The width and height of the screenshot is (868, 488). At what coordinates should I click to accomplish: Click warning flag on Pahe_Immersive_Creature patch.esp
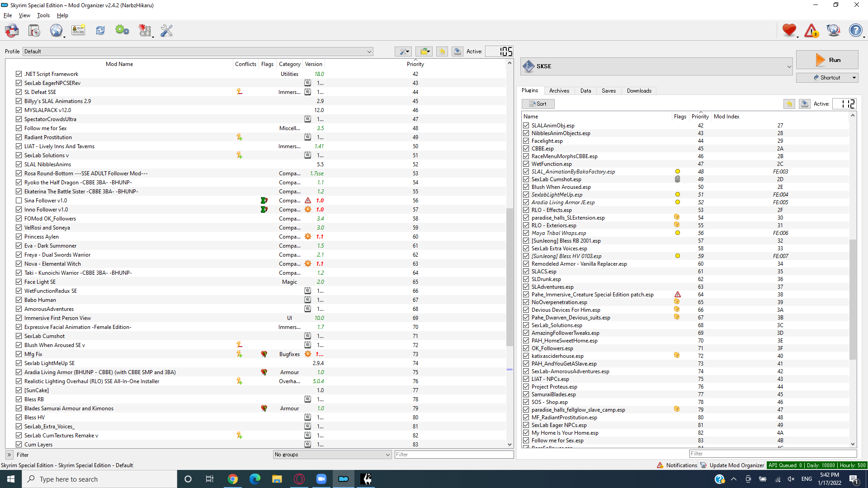pyautogui.click(x=677, y=295)
